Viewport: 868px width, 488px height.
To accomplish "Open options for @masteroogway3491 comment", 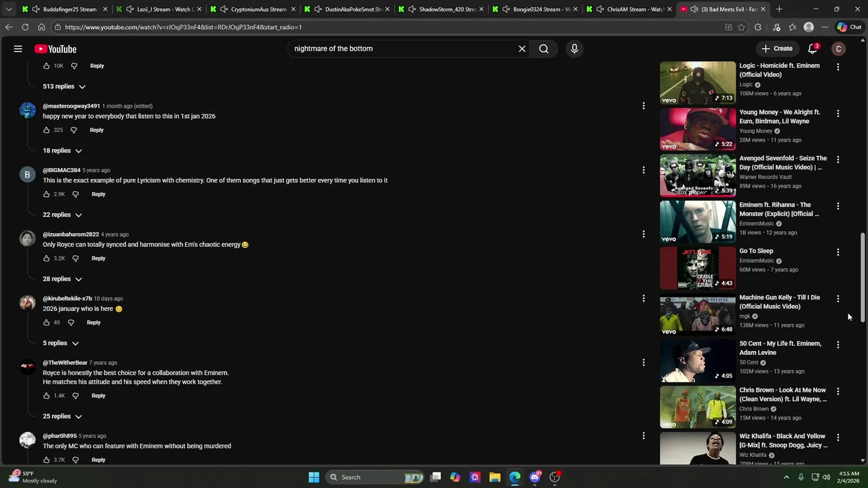I will coord(644,106).
